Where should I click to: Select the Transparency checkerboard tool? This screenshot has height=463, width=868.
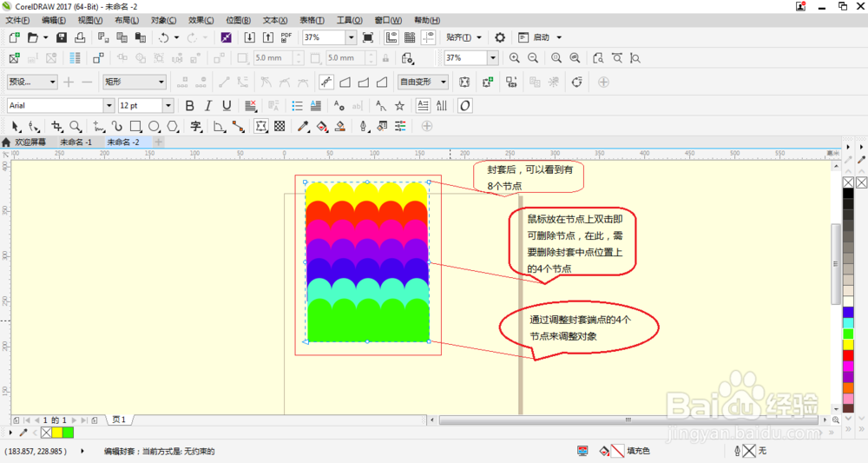[x=279, y=126]
